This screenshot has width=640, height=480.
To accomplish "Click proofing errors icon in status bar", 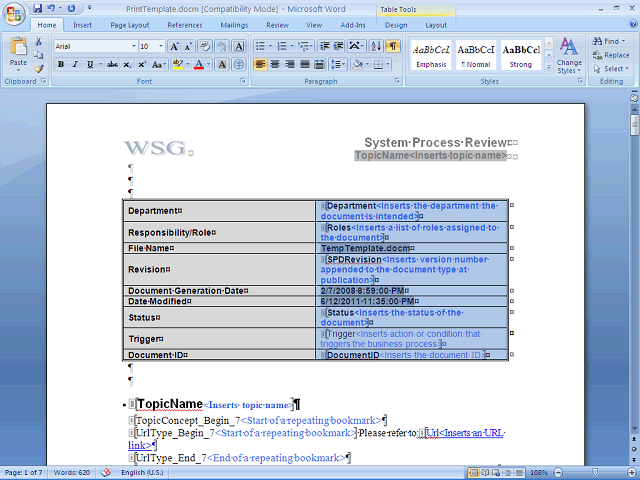I will (x=106, y=472).
